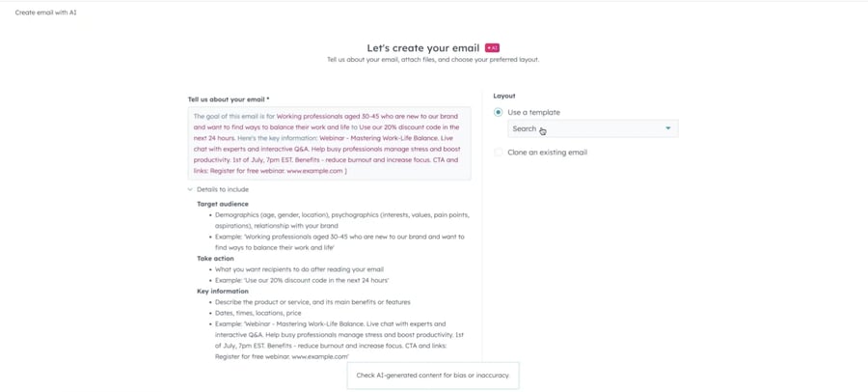Click the template Search field
868x392 pixels.
[579, 128]
